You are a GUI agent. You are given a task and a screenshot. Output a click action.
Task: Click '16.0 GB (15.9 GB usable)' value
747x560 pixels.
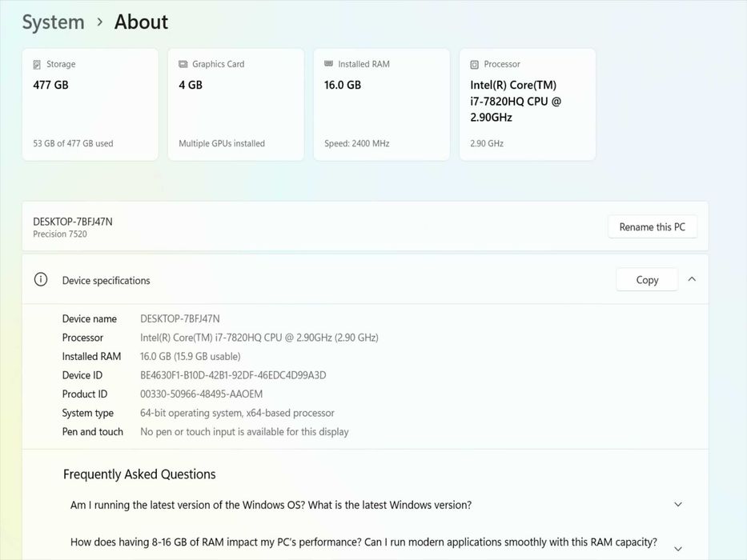click(x=190, y=356)
